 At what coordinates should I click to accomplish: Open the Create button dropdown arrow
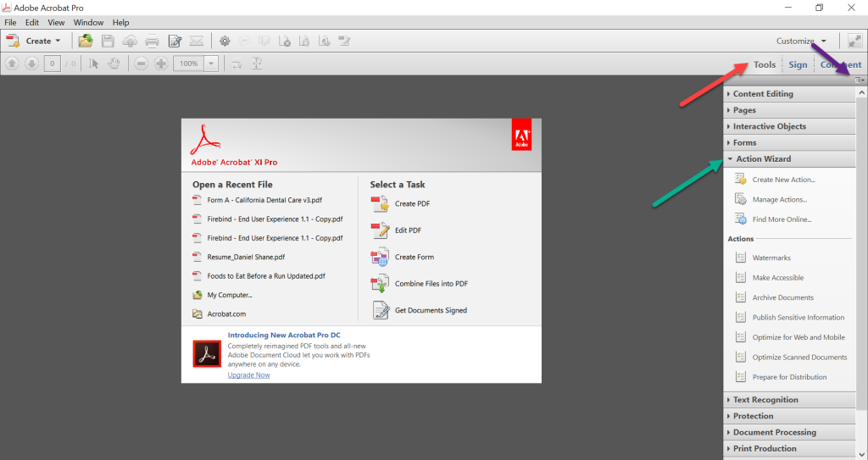pyautogui.click(x=58, y=41)
